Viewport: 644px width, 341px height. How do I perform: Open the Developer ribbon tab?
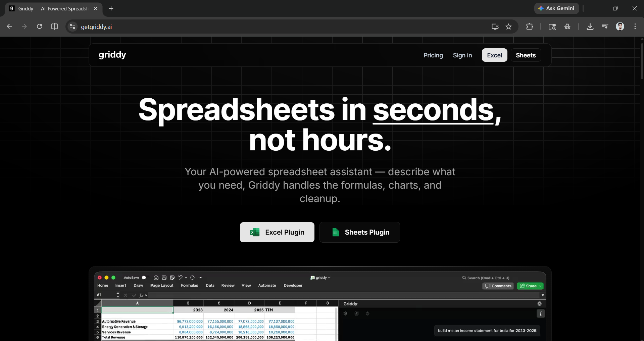293,286
